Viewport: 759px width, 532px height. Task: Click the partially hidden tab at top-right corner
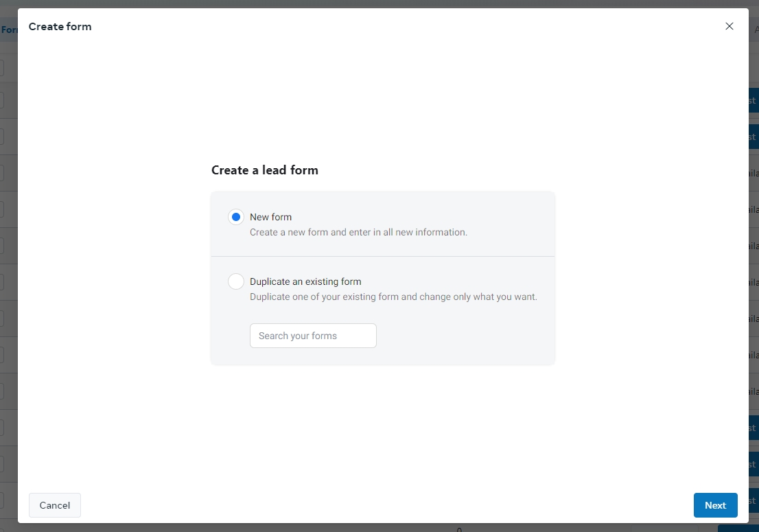pyautogui.click(x=756, y=30)
